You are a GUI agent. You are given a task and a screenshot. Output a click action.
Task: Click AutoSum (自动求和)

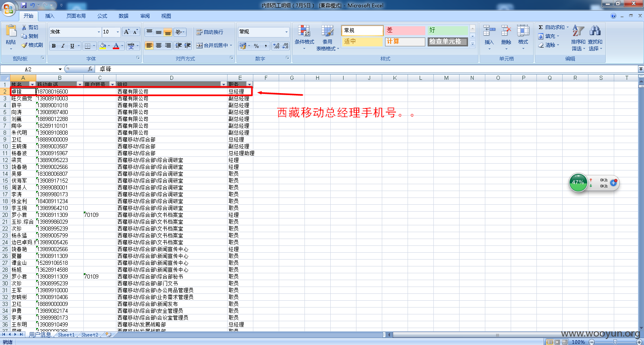pyautogui.click(x=552, y=27)
